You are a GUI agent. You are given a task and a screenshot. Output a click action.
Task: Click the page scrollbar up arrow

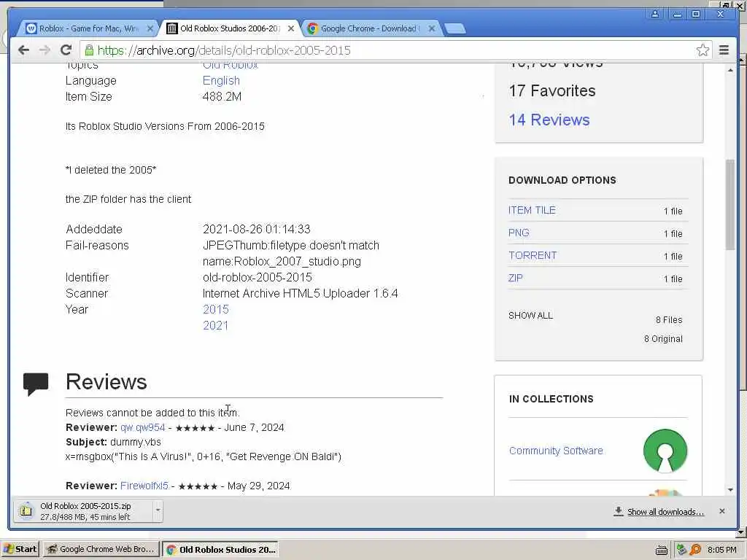point(730,70)
